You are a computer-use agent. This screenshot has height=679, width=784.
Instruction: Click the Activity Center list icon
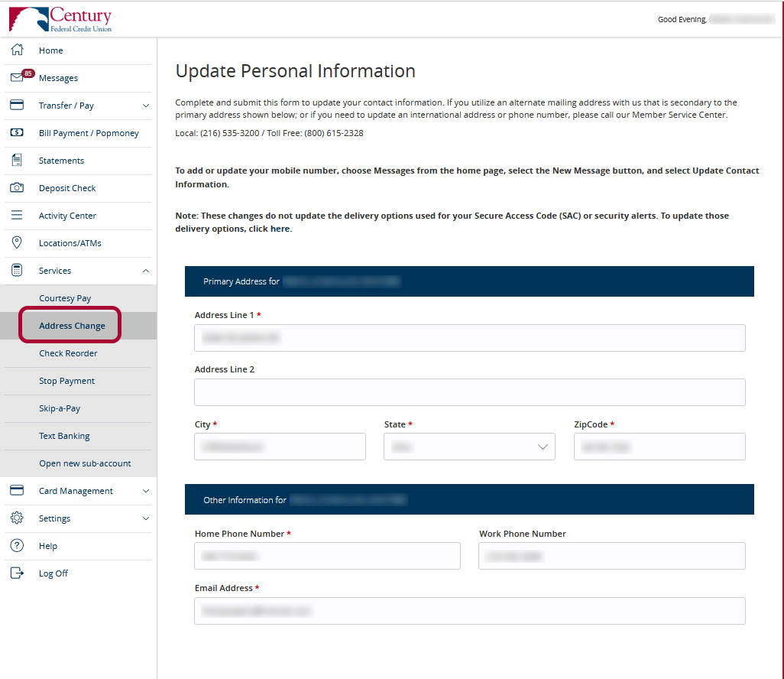point(17,215)
